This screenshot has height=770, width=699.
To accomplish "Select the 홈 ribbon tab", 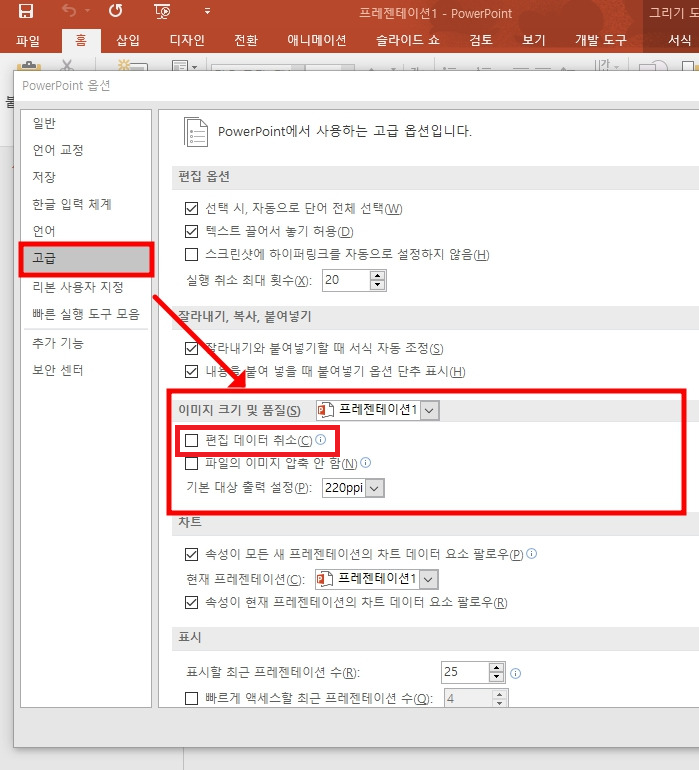I will pyautogui.click(x=81, y=40).
